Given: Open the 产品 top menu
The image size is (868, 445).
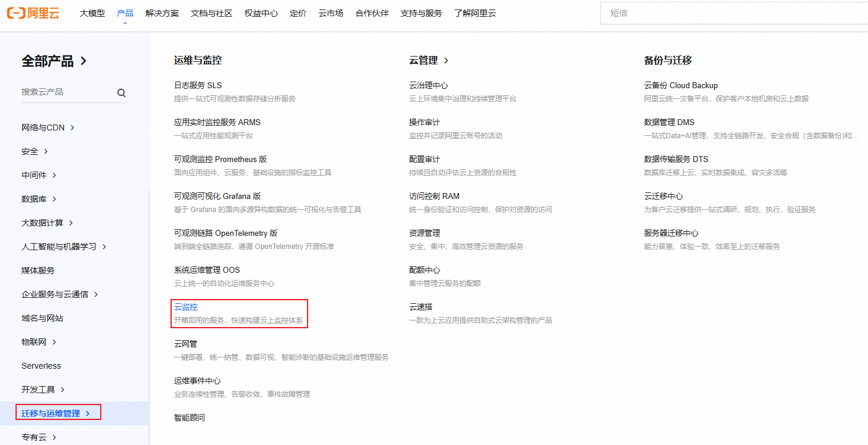Looking at the screenshot, I should 125,13.
